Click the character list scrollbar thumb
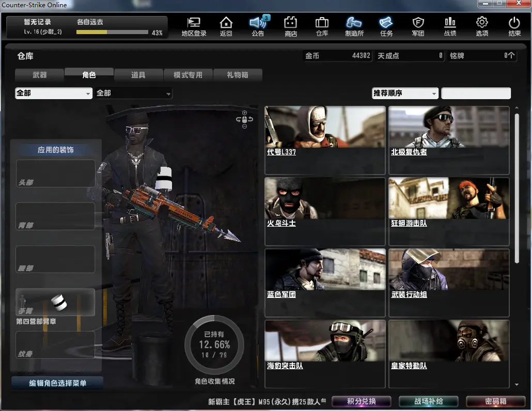Image resolution: width=532 pixels, height=411 pixels. (517, 188)
